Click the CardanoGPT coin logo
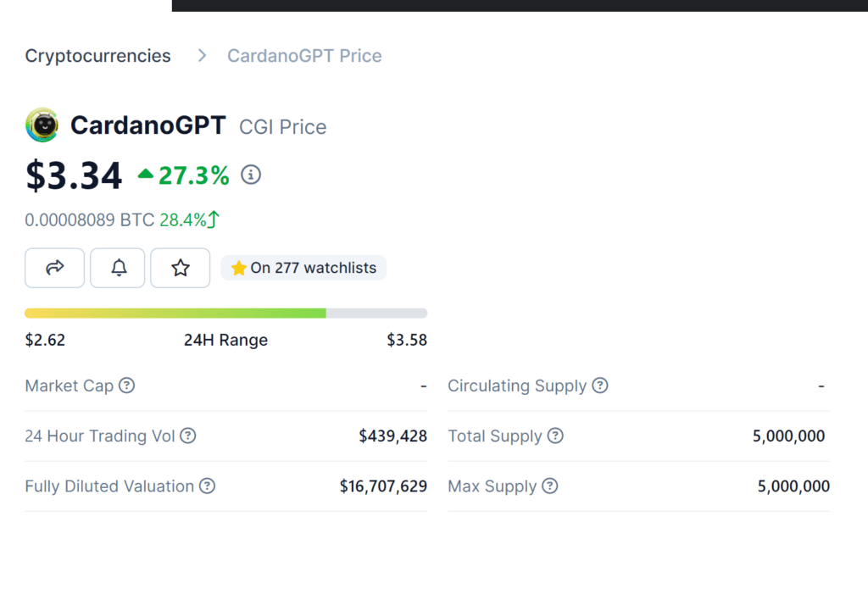868x594 pixels. click(42, 125)
